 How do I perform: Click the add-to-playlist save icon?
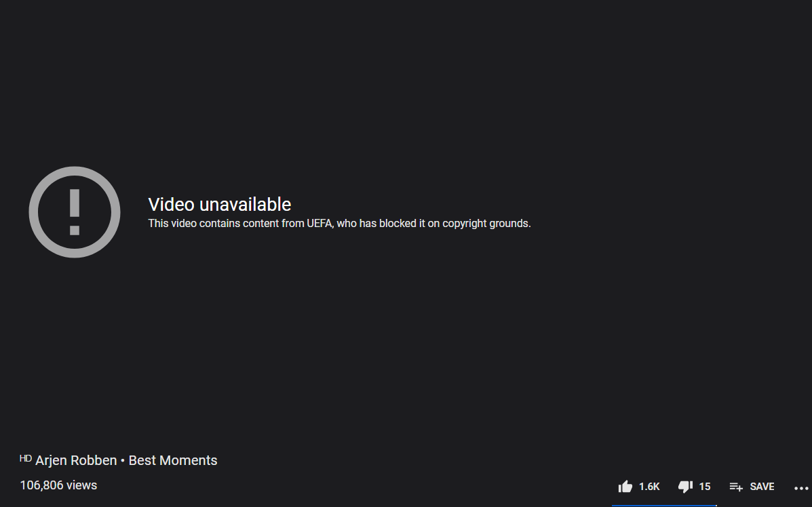click(x=736, y=487)
